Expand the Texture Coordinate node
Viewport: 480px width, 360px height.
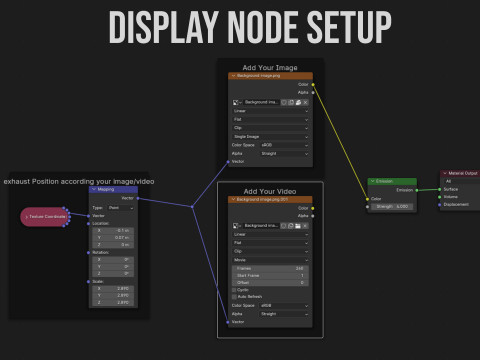coord(27,217)
